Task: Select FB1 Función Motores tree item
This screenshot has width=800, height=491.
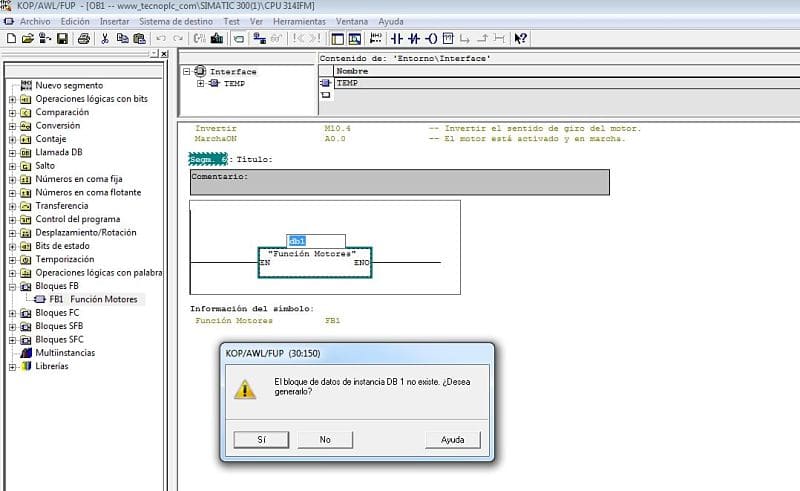Action: 93,299
